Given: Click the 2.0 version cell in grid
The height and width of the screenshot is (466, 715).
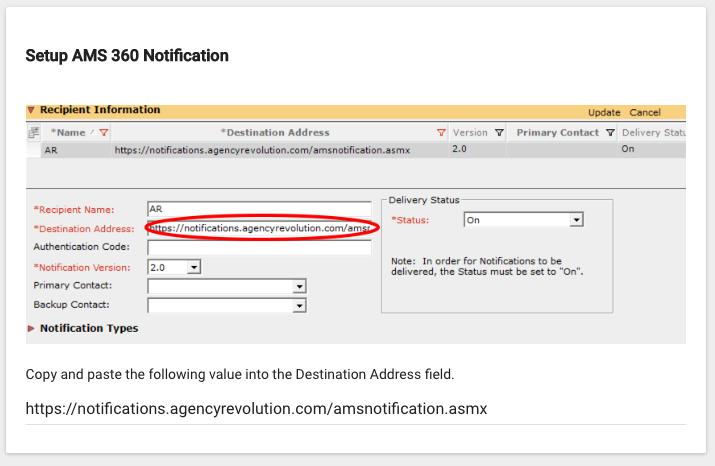Looking at the screenshot, I should coord(459,149).
